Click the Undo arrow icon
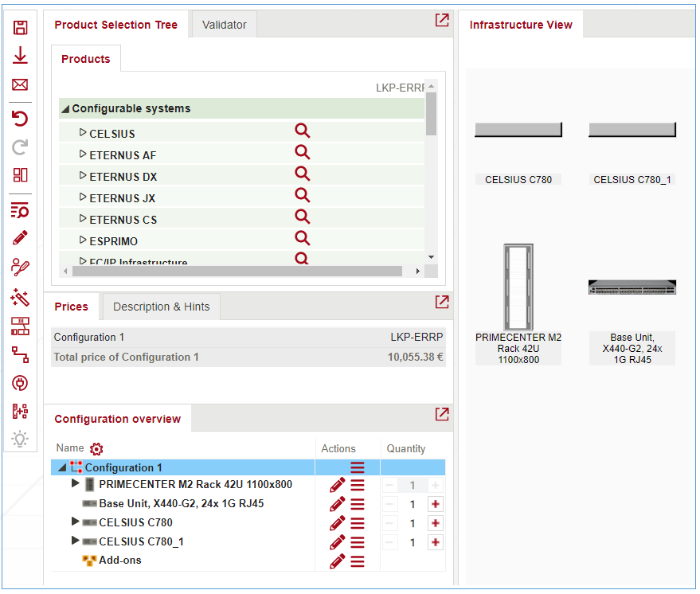 tap(20, 119)
